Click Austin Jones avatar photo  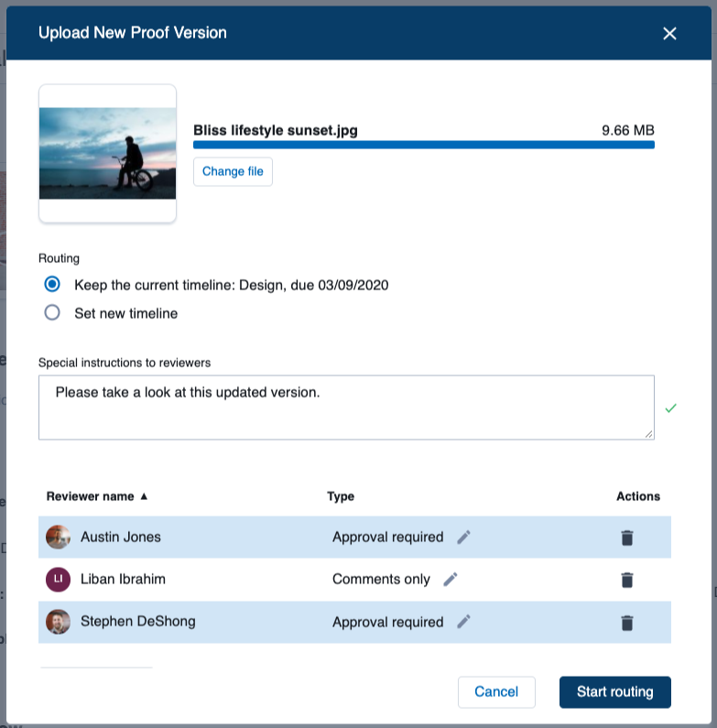[x=58, y=538]
